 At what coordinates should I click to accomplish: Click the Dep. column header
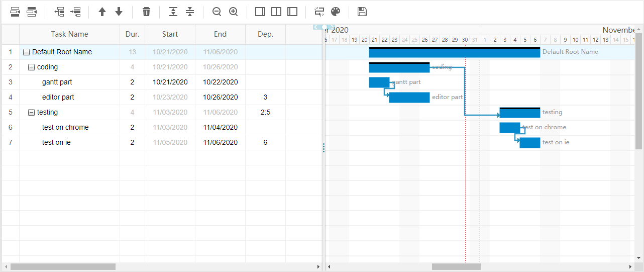point(265,34)
